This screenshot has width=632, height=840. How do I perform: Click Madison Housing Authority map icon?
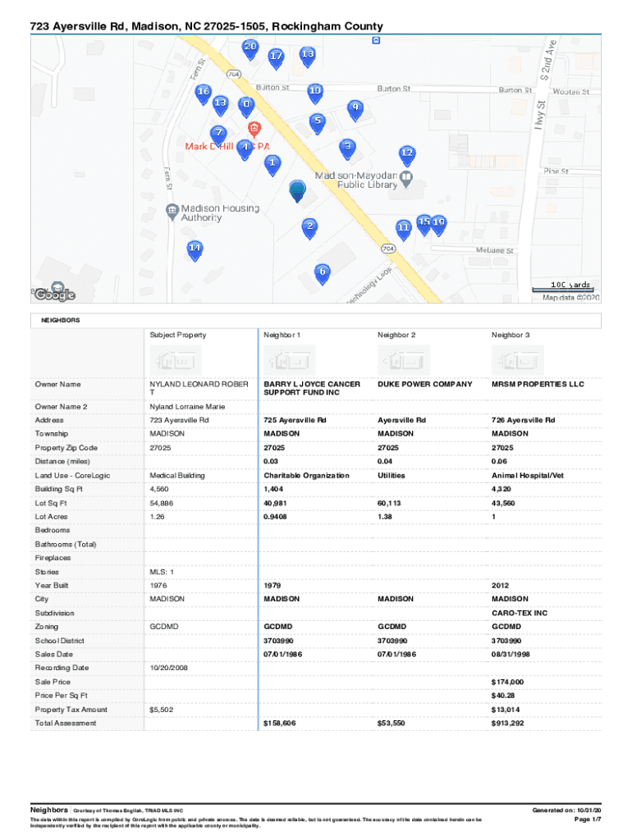[171, 211]
